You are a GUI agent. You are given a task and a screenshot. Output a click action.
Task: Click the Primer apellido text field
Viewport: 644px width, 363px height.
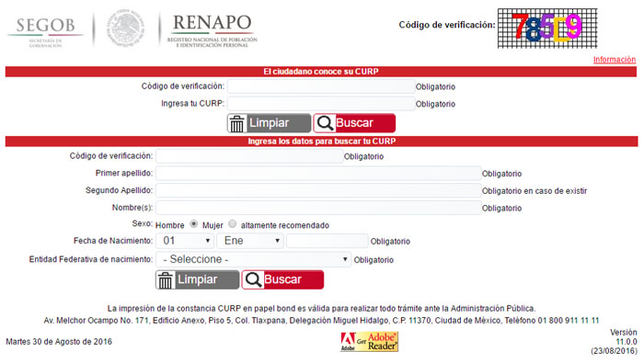(318, 174)
